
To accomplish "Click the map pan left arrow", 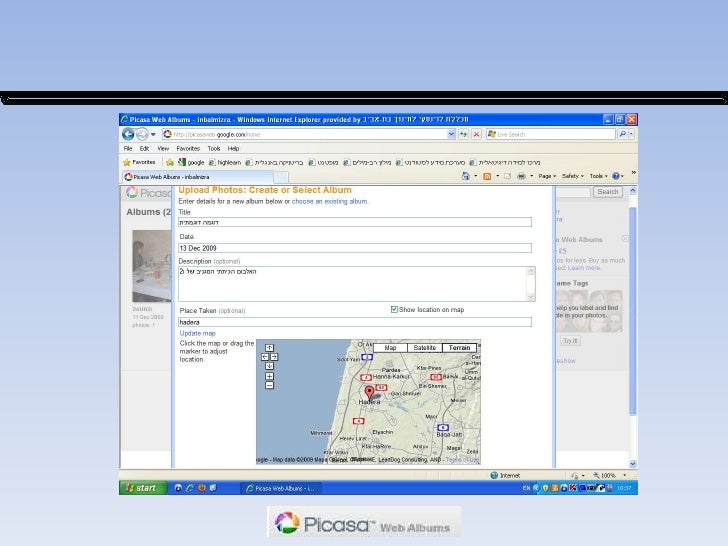I will tap(265, 357).
